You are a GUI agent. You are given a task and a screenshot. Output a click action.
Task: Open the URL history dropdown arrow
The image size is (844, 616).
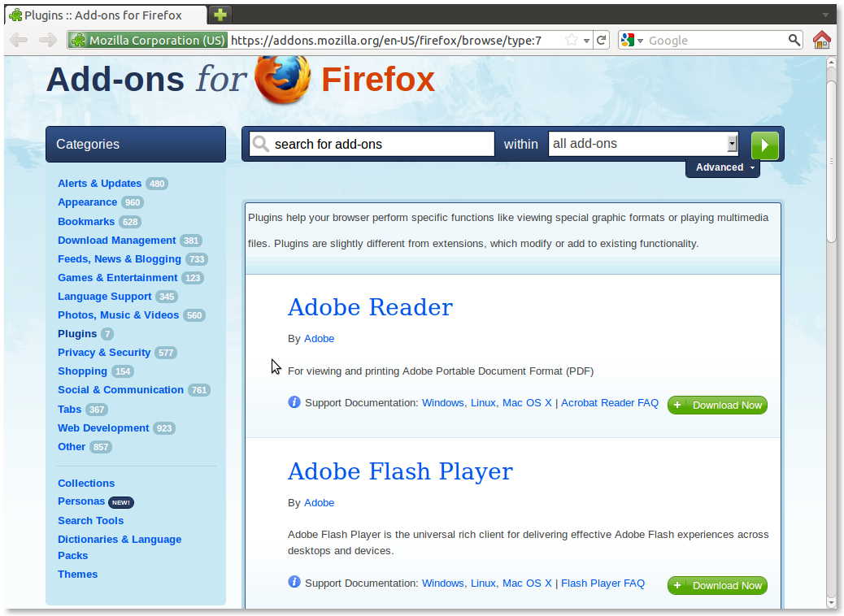(x=586, y=41)
